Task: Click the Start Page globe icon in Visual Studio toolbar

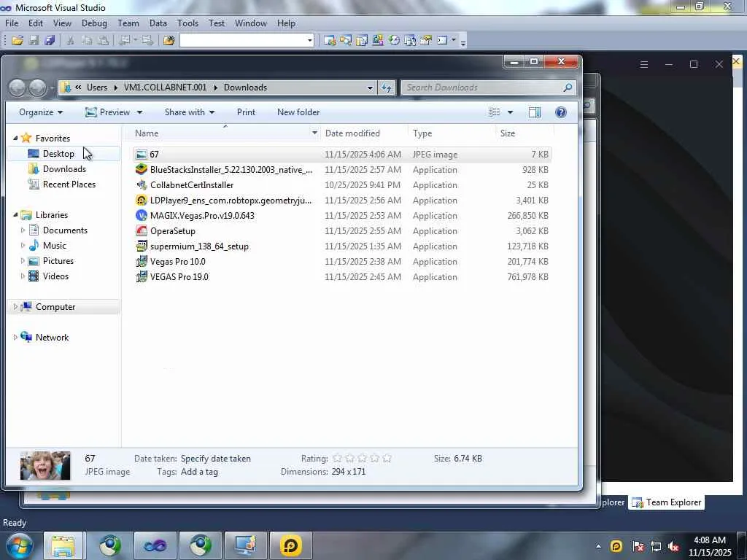Action: [394, 41]
